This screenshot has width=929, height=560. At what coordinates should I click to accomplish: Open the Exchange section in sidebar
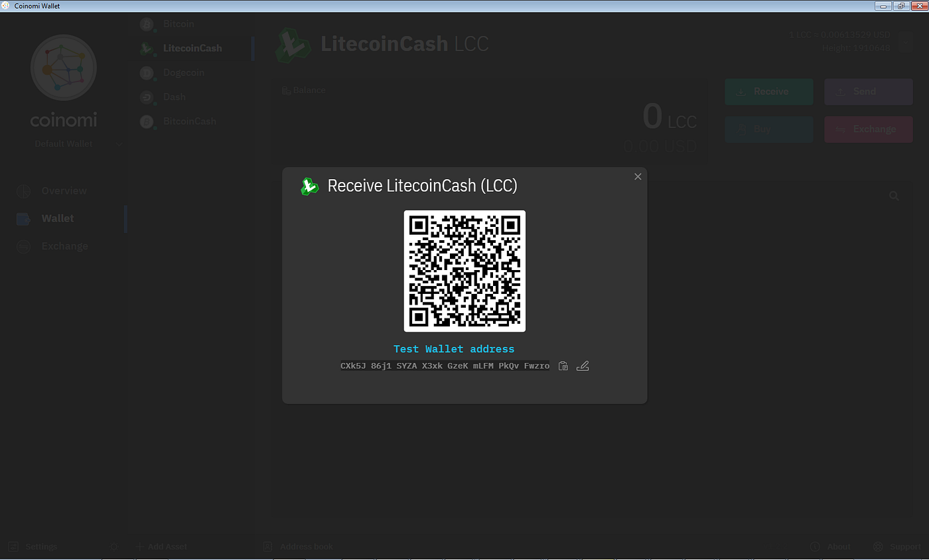[64, 246]
